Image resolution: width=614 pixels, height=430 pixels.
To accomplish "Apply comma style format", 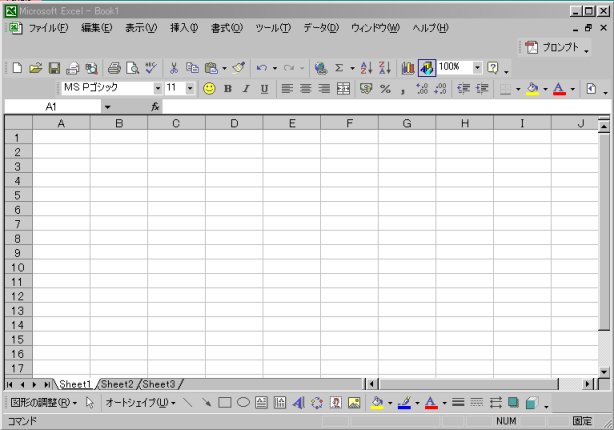I will tap(403, 90).
